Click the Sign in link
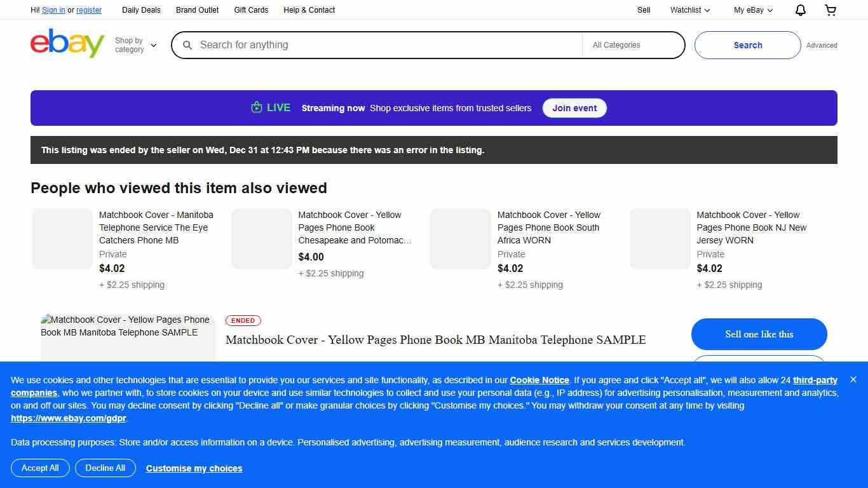The height and width of the screenshot is (488, 868). pos(53,10)
